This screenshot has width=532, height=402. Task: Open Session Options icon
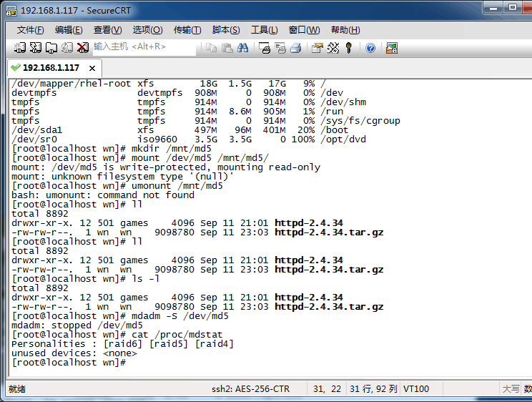click(317, 48)
